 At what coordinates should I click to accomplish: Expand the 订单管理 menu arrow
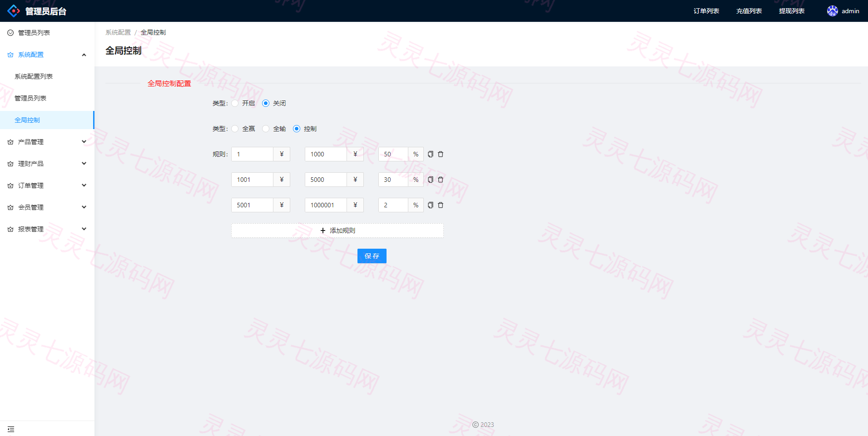point(84,185)
